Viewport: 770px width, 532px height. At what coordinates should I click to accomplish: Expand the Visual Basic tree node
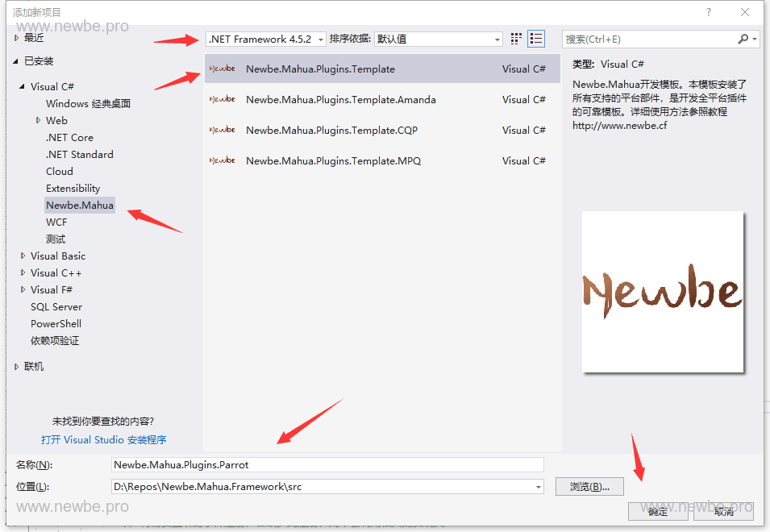(23, 256)
